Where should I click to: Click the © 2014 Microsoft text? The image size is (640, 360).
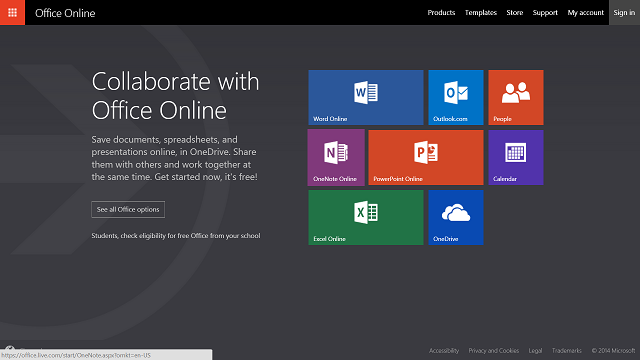click(613, 351)
